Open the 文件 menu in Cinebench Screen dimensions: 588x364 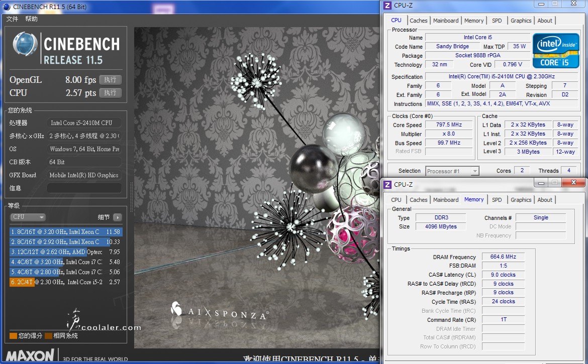coord(12,19)
